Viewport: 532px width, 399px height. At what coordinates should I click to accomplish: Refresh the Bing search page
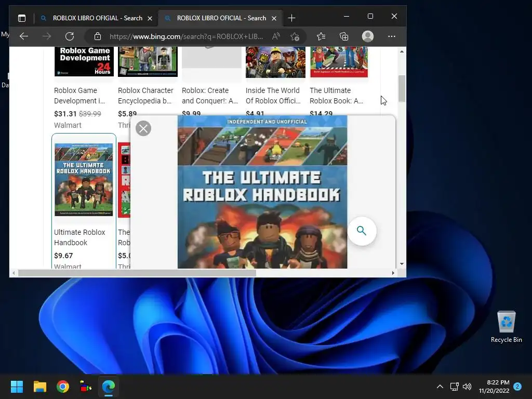point(70,36)
